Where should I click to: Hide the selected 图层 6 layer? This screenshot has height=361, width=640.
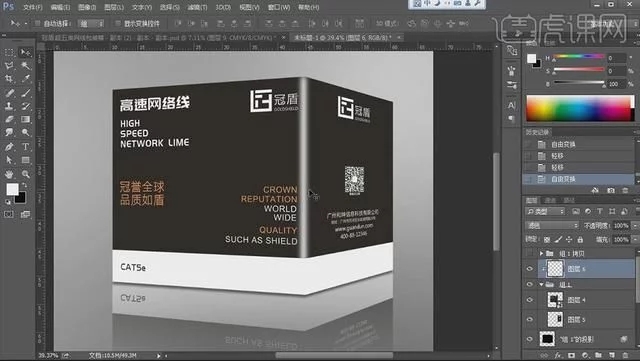(529, 269)
